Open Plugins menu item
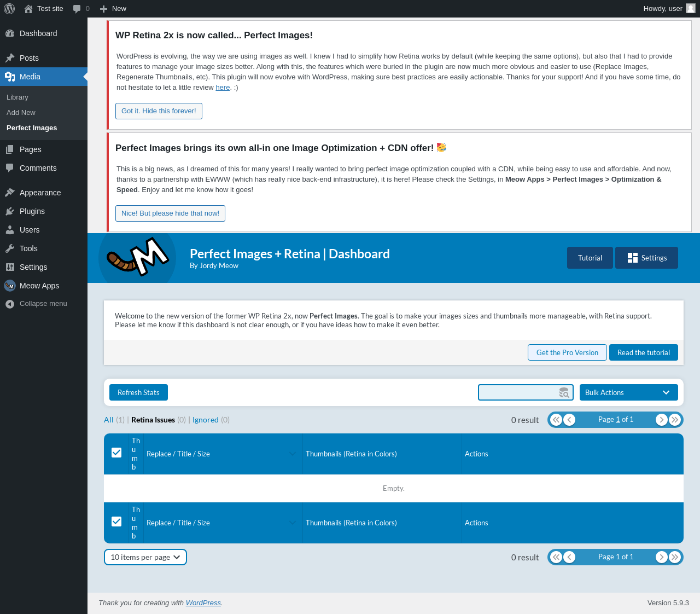 tap(44, 211)
